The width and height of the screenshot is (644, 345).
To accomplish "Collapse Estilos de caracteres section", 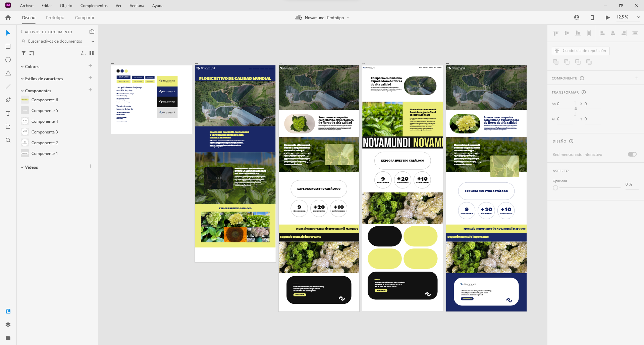I will [x=22, y=79].
